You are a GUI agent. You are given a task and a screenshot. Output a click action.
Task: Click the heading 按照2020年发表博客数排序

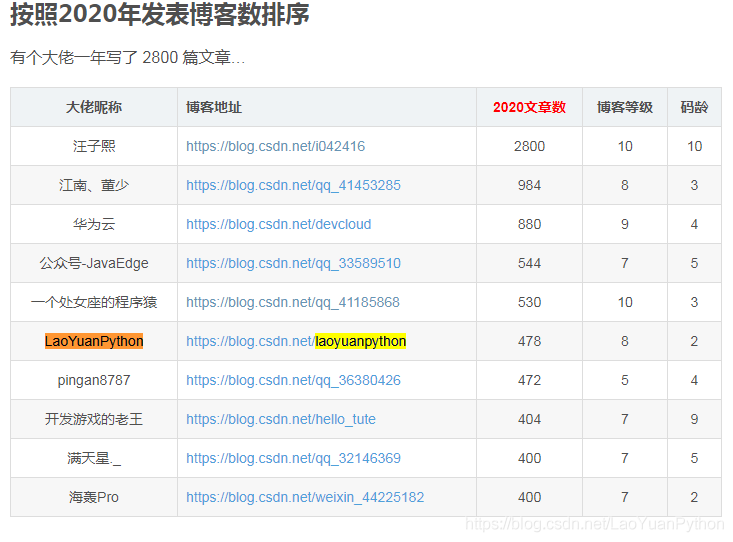point(159,14)
